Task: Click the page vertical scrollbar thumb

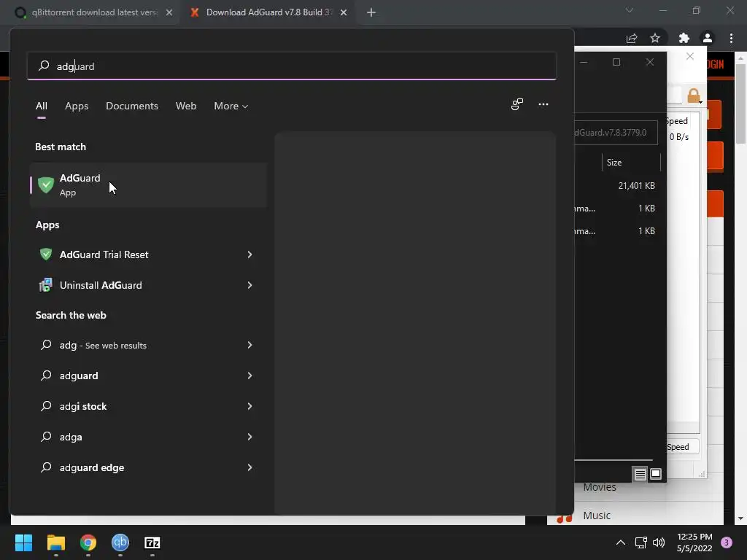Action: (x=740, y=102)
